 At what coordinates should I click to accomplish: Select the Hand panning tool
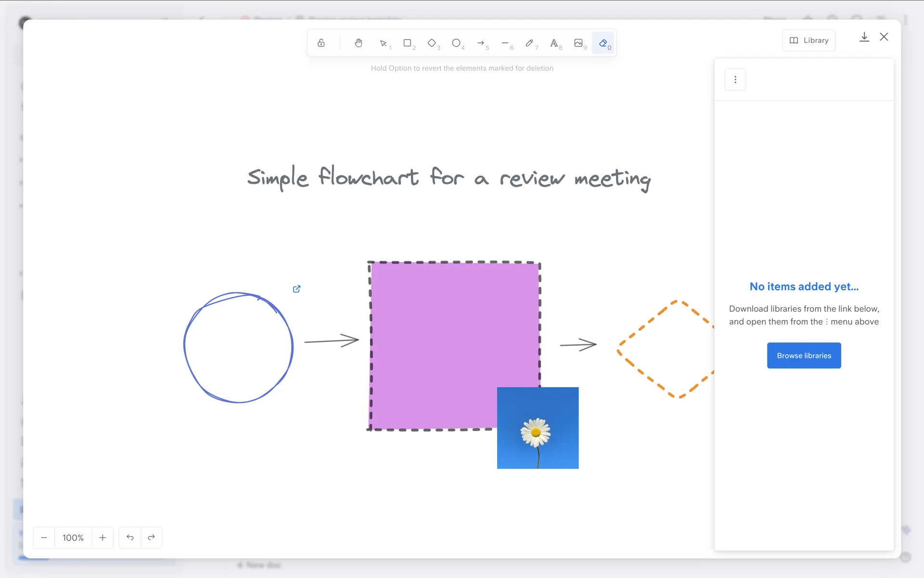(x=359, y=43)
